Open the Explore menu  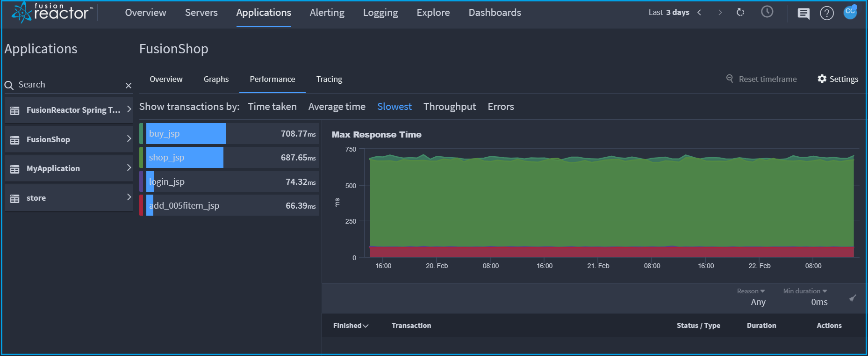433,13
